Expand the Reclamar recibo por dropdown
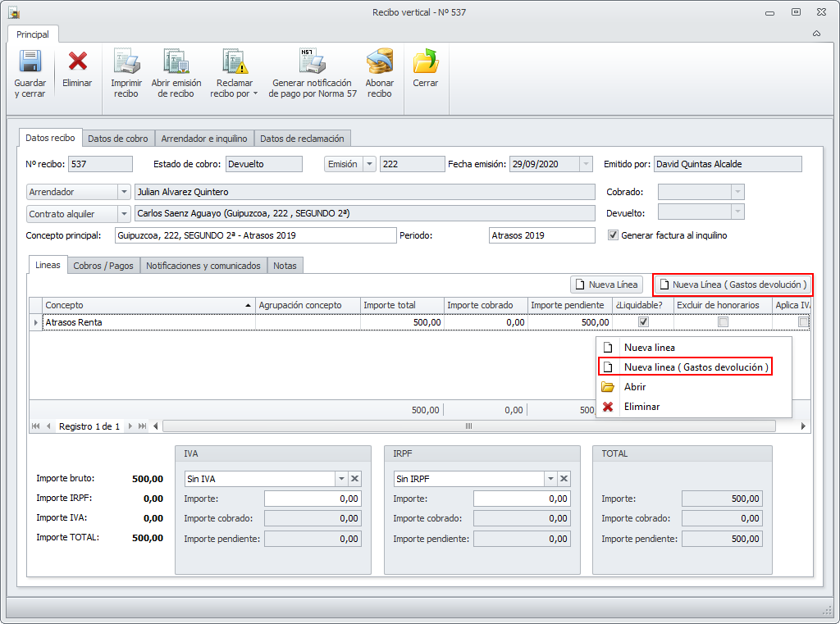This screenshot has width=840, height=624. (x=255, y=93)
